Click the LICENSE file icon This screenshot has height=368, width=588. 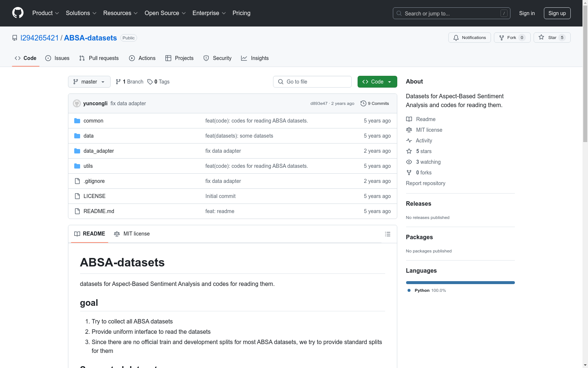point(77,196)
